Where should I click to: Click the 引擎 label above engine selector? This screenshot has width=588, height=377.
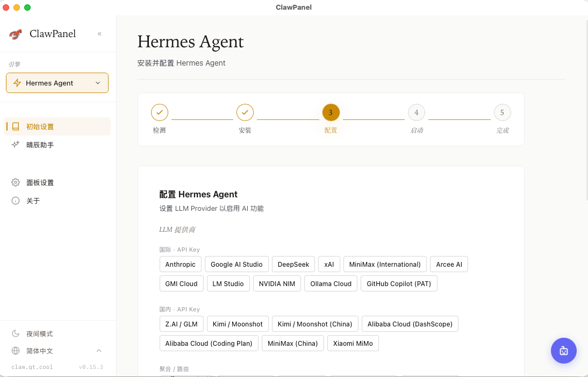click(x=15, y=64)
